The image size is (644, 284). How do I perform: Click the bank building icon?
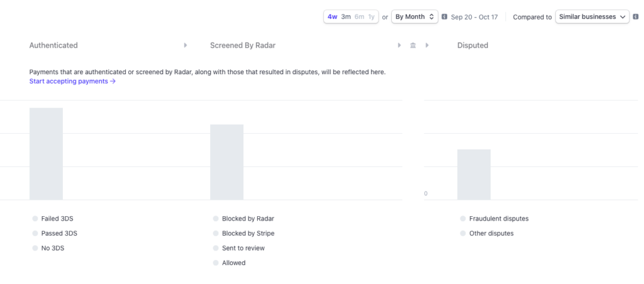[x=413, y=45]
